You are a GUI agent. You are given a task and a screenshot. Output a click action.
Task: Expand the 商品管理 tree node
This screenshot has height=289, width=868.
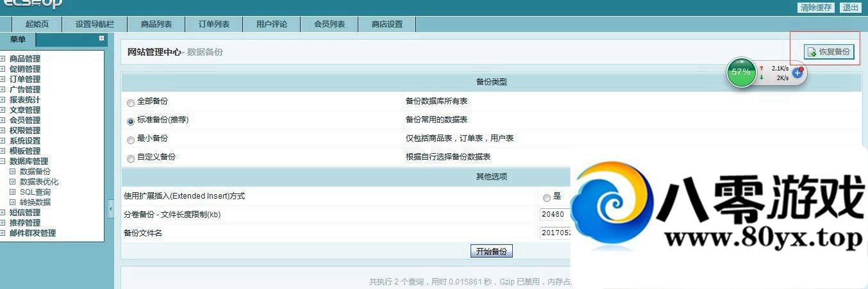(3, 59)
